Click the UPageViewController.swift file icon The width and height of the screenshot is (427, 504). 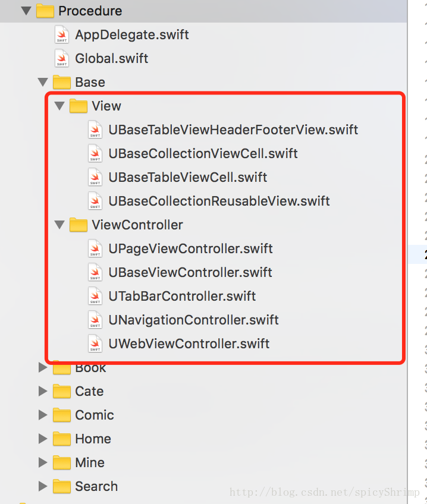[95, 248]
